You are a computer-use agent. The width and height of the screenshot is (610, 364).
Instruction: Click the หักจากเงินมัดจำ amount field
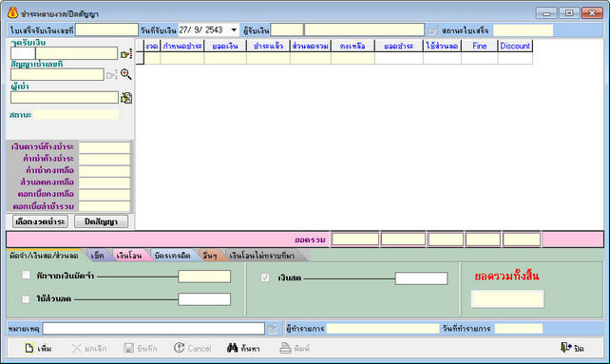pyautogui.click(x=204, y=277)
